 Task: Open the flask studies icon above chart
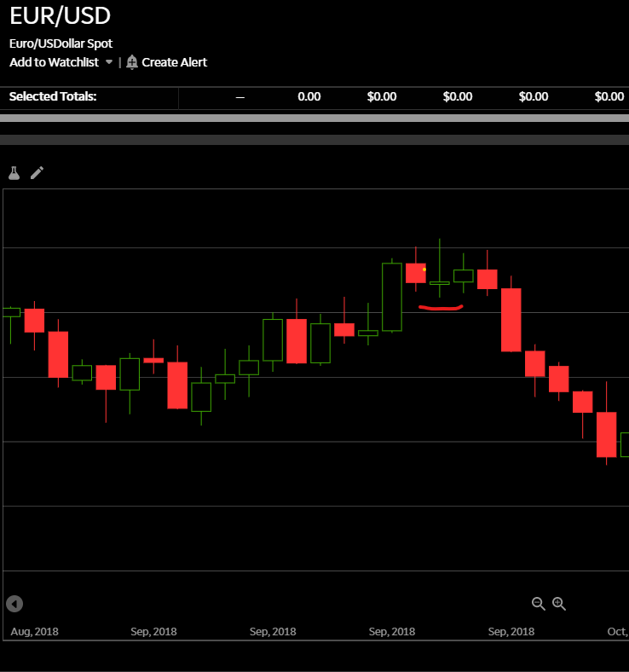(x=14, y=173)
